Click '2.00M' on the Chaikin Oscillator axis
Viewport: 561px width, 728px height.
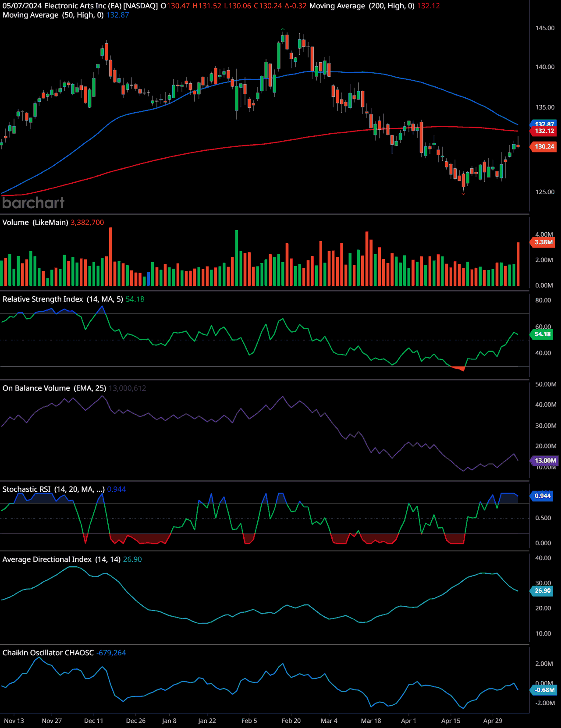click(x=544, y=664)
